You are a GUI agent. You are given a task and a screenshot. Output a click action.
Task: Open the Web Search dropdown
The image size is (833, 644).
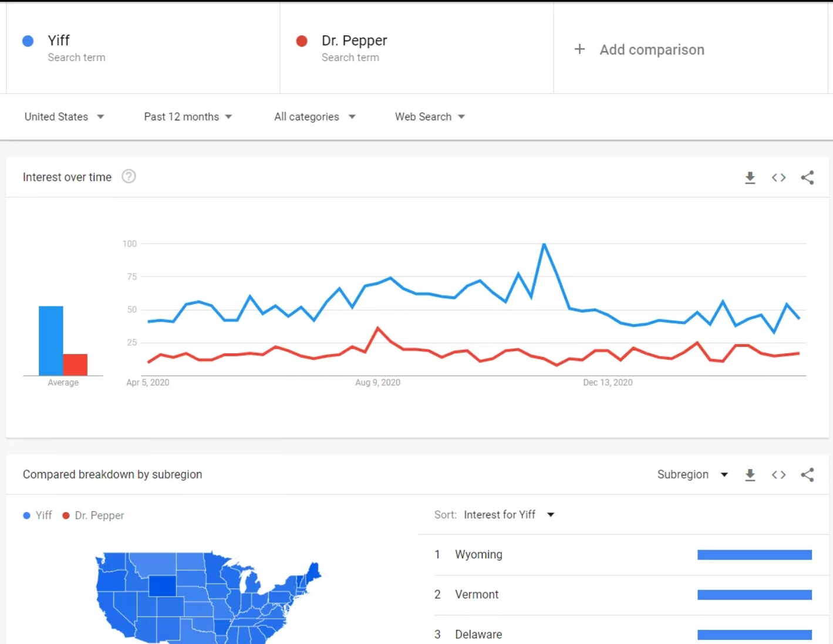coord(429,116)
